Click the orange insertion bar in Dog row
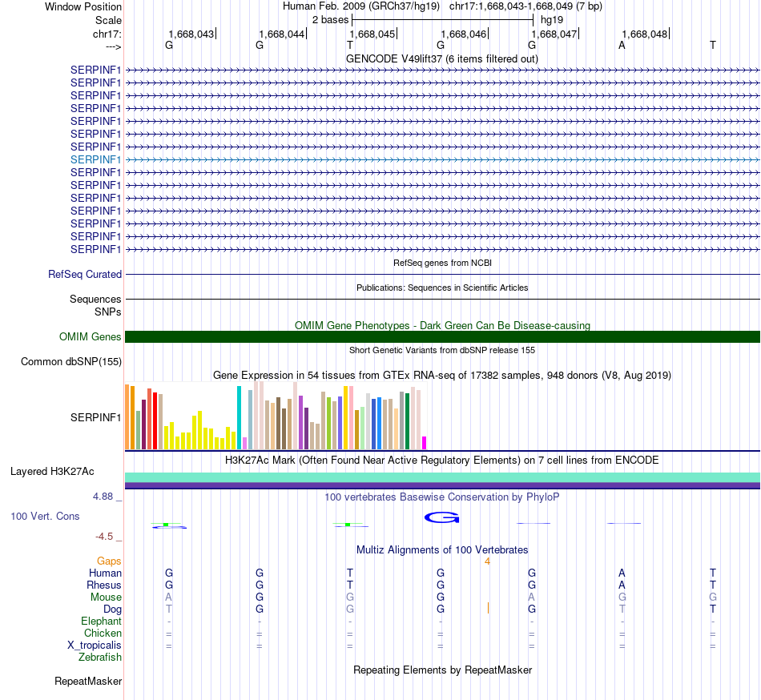 pos(489,608)
